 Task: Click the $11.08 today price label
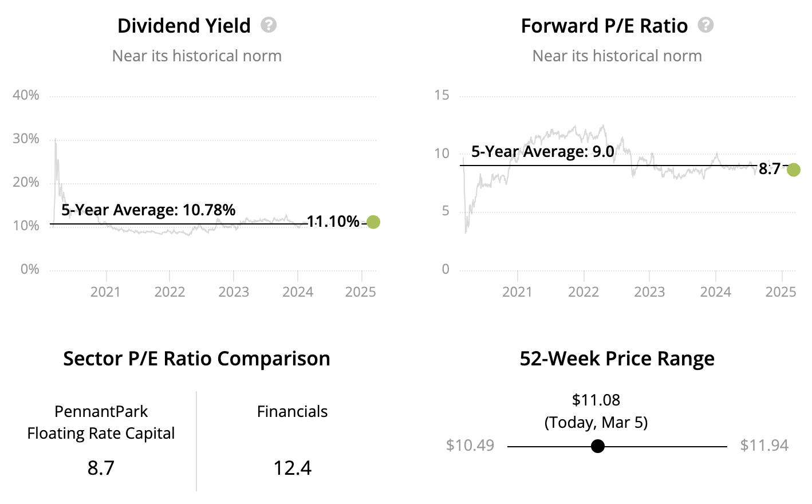pos(596,400)
